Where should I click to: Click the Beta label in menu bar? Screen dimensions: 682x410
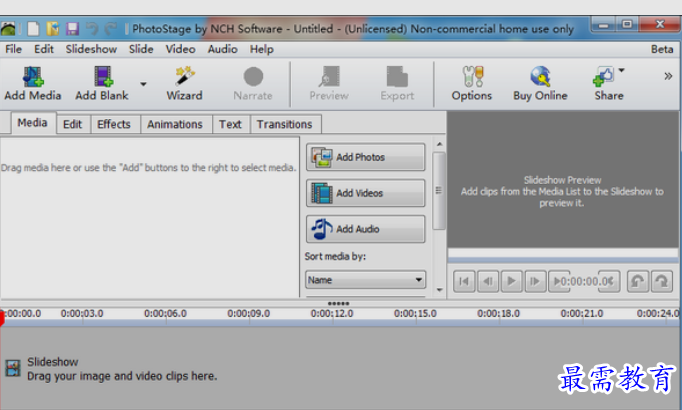point(662,49)
